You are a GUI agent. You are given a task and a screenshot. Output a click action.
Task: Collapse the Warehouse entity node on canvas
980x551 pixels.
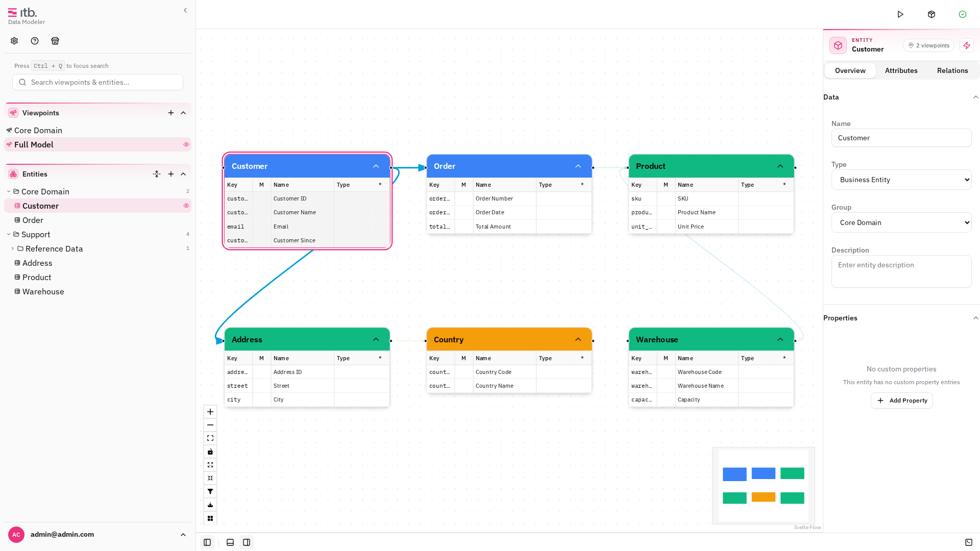point(780,340)
